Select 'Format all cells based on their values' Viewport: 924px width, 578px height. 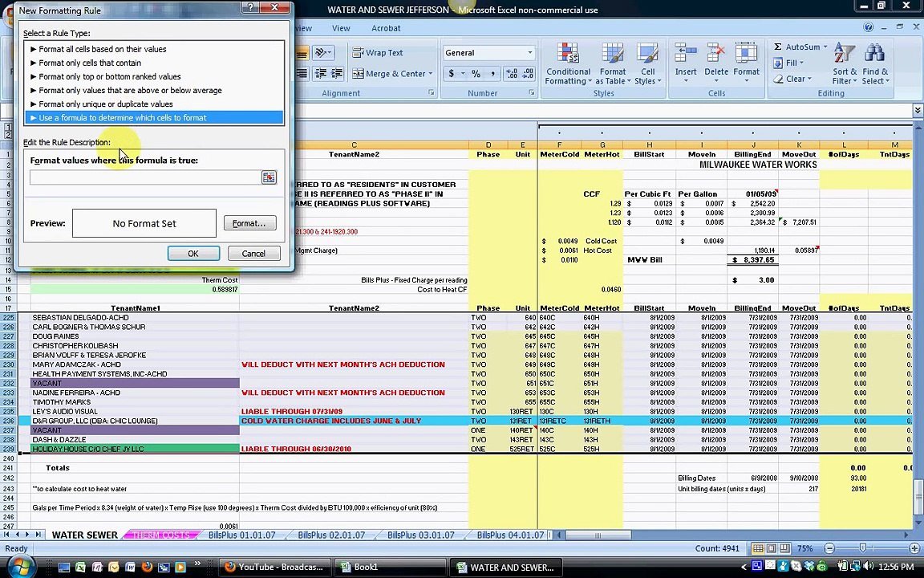pyautogui.click(x=154, y=49)
